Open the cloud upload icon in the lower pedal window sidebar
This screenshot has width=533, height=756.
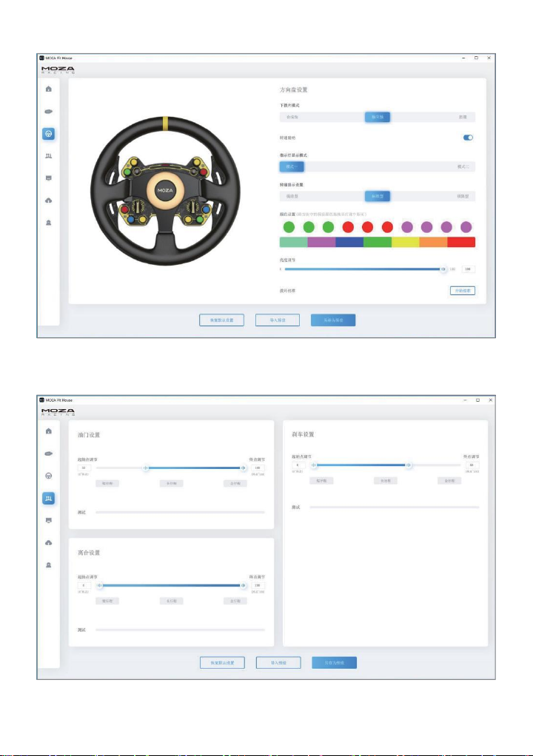coord(49,542)
